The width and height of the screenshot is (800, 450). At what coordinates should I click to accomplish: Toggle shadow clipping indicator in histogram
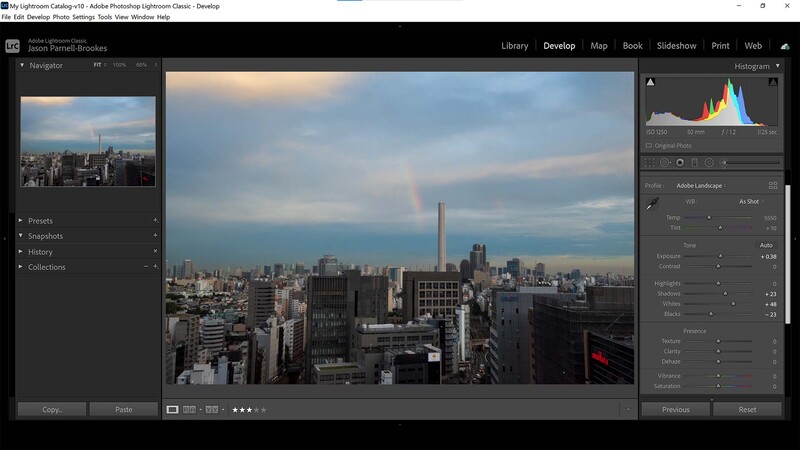tap(650, 82)
